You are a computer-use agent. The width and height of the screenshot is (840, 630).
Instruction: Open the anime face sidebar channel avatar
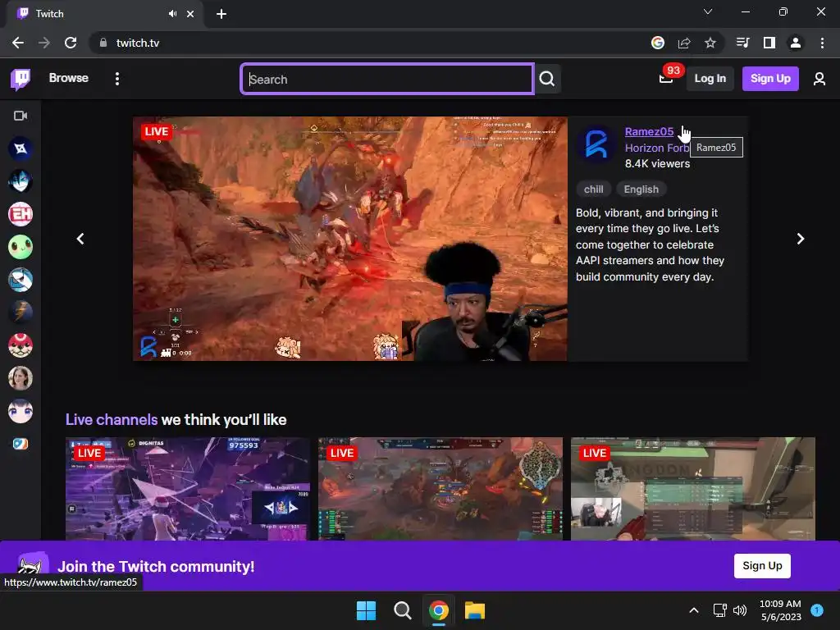pyautogui.click(x=21, y=411)
